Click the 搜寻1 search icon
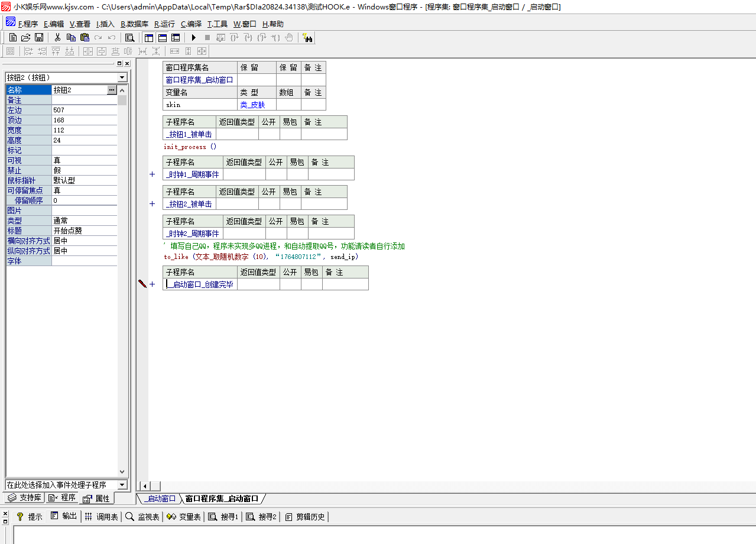This screenshot has height=544, width=756. point(212,516)
